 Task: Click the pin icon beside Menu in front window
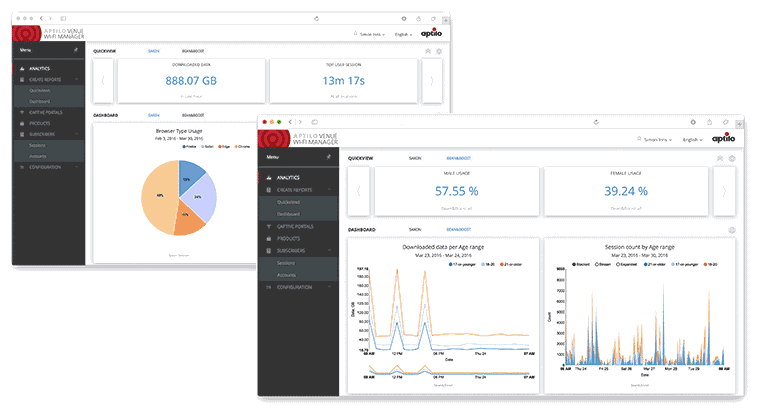[x=330, y=157]
